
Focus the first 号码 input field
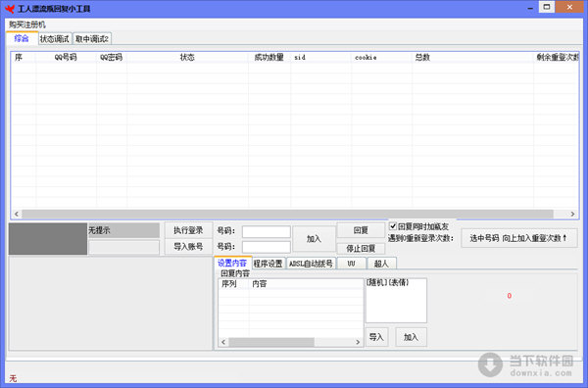coord(267,231)
